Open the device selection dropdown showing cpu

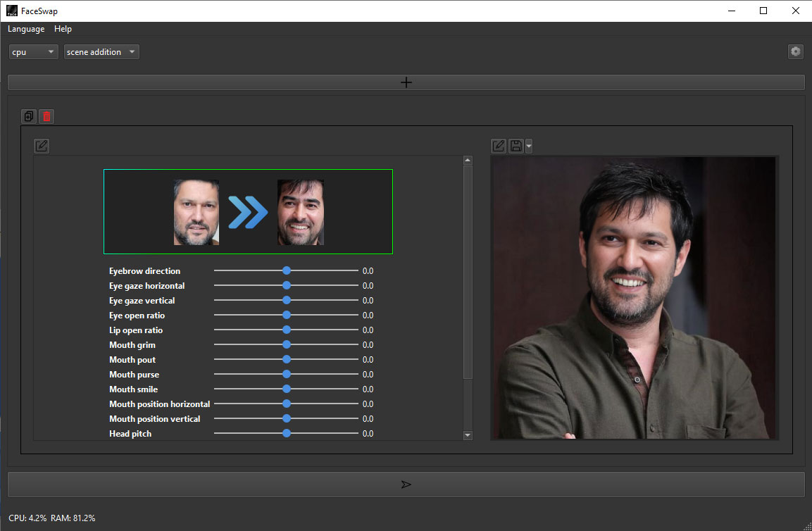pos(32,51)
